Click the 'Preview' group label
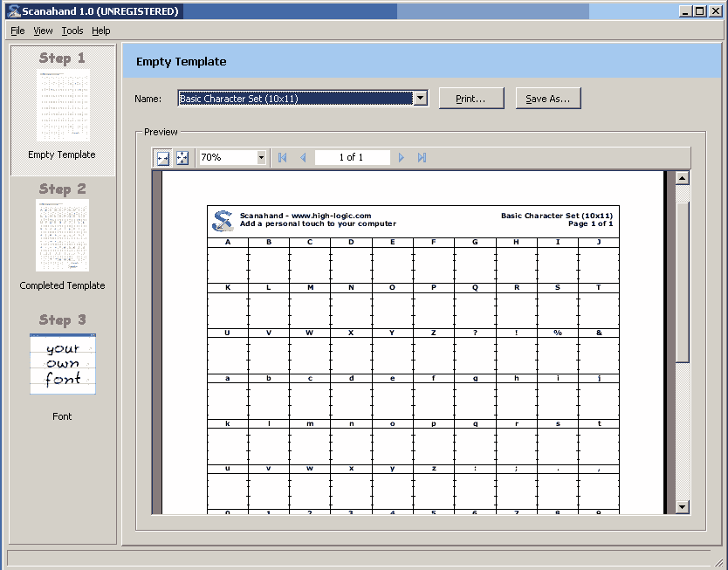The height and width of the screenshot is (570, 728). [x=161, y=132]
